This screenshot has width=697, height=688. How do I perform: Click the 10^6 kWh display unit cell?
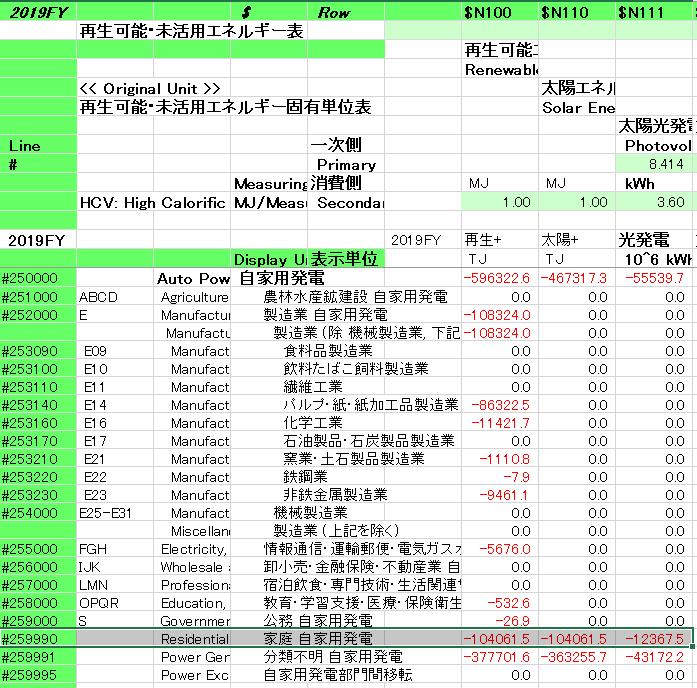pos(654,259)
